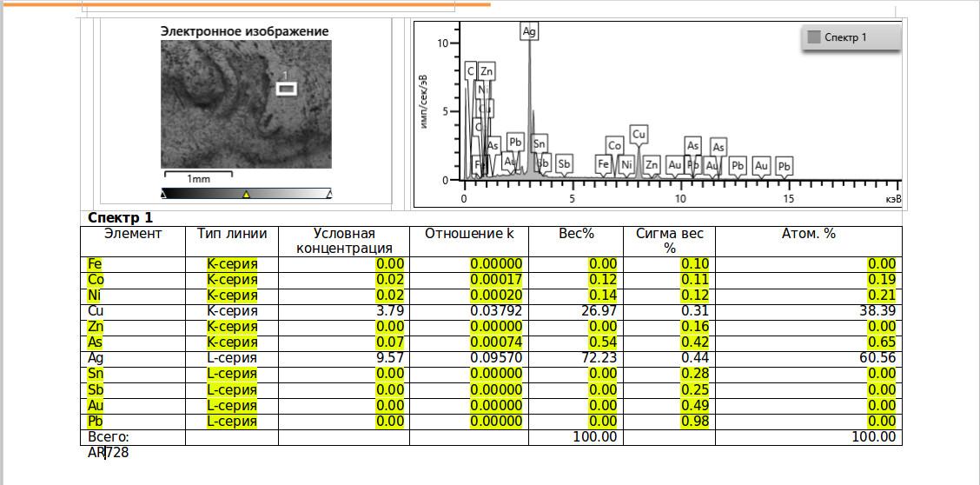The width and height of the screenshot is (980, 485).
Task: Click the Ag k ratio value 0.09570
Action: (x=496, y=358)
